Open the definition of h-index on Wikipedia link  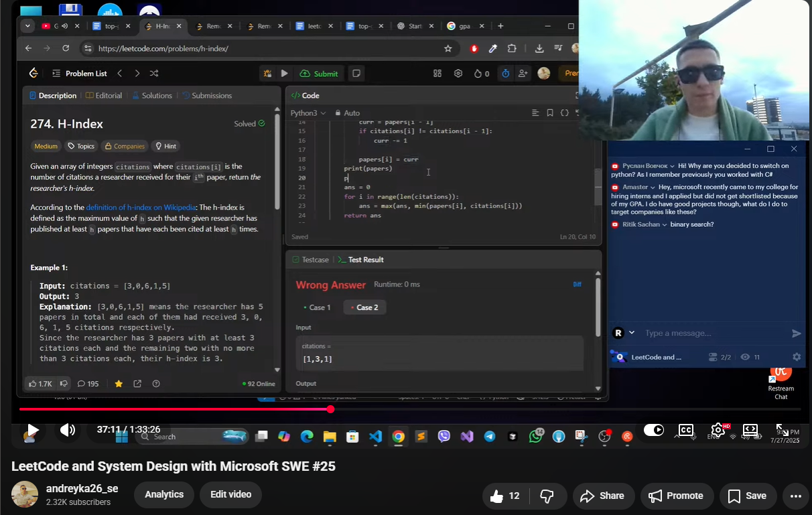click(x=141, y=208)
